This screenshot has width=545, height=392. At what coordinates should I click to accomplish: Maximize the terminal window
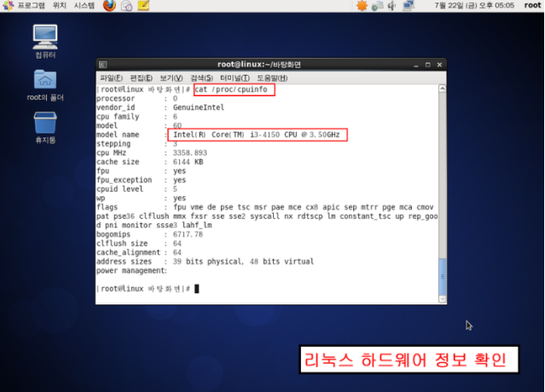(428, 65)
